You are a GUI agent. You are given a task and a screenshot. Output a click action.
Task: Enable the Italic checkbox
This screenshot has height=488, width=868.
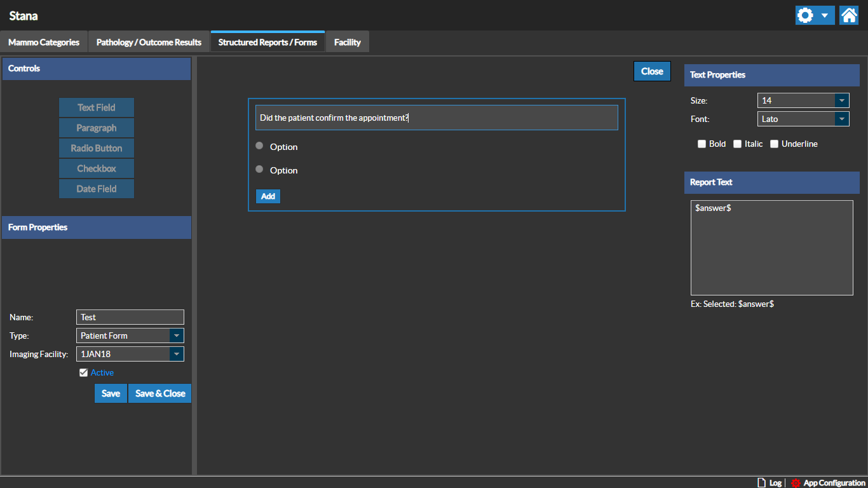pyautogui.click(x=738, y=144)
